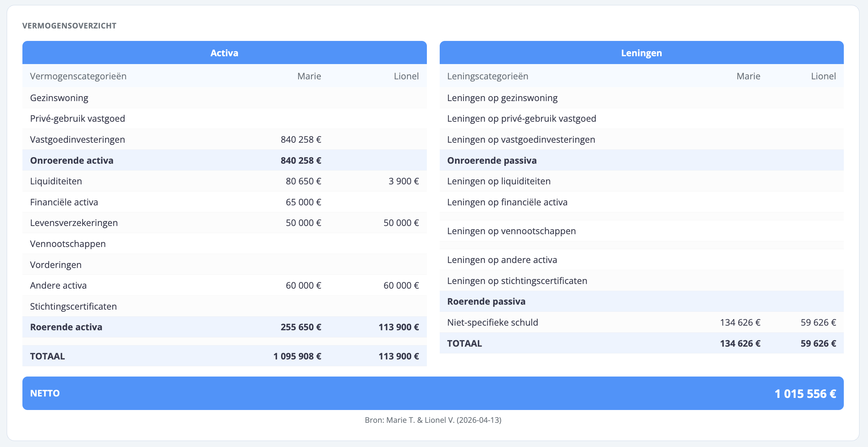Click Marie's Niet-specifieke schuld 134 626 €
868x447 pixels.
pyautogui.click(x=740, y=322)
